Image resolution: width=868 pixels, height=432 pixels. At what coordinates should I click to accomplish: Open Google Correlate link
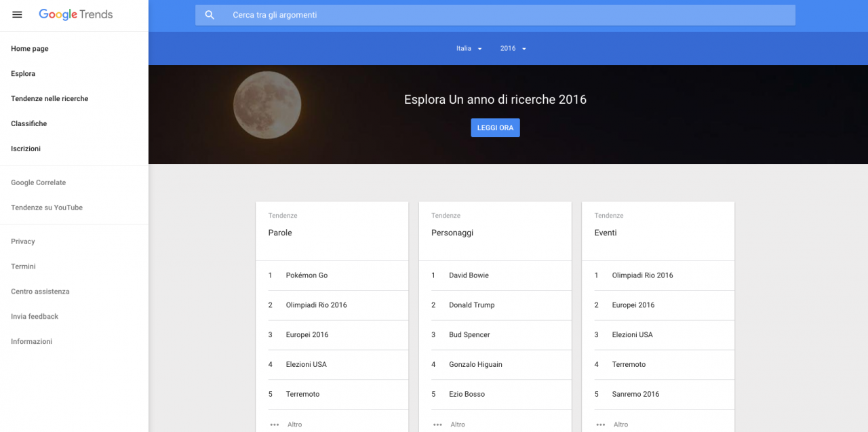click(39, 183)
